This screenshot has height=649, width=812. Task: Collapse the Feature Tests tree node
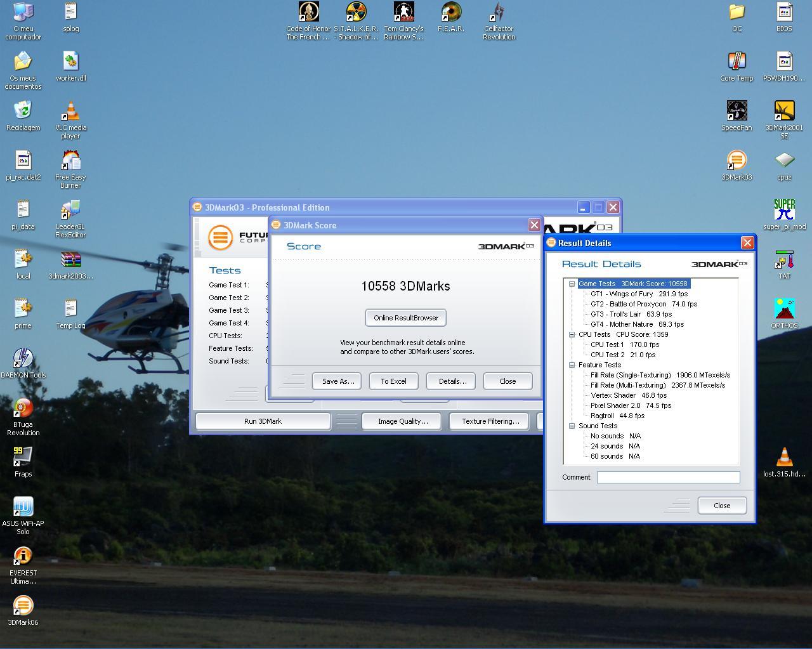pyautogui.click(x=572, y=365)
